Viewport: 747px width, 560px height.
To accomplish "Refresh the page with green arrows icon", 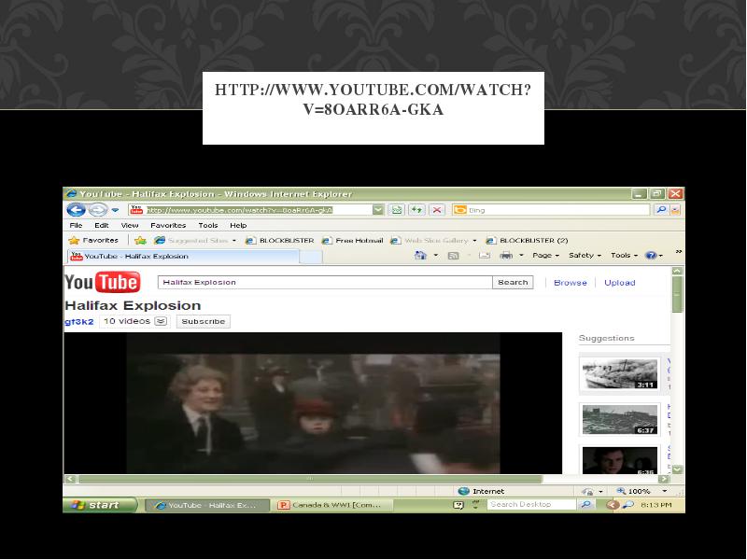I will [x=416, y=209].
